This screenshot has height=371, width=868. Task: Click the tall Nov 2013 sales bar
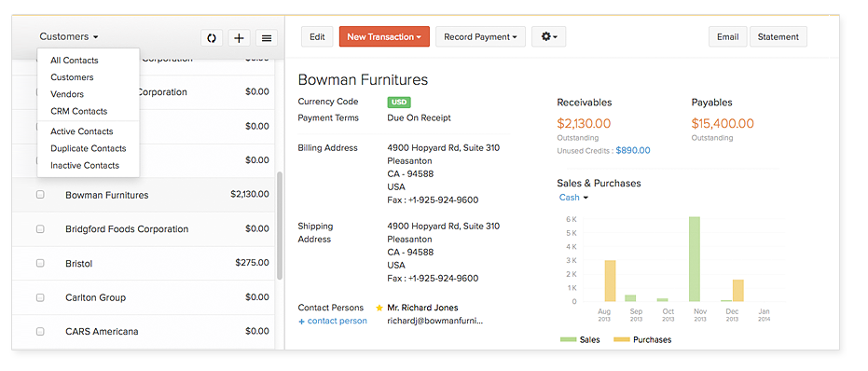pyautogui.click(x=695, y=259)
